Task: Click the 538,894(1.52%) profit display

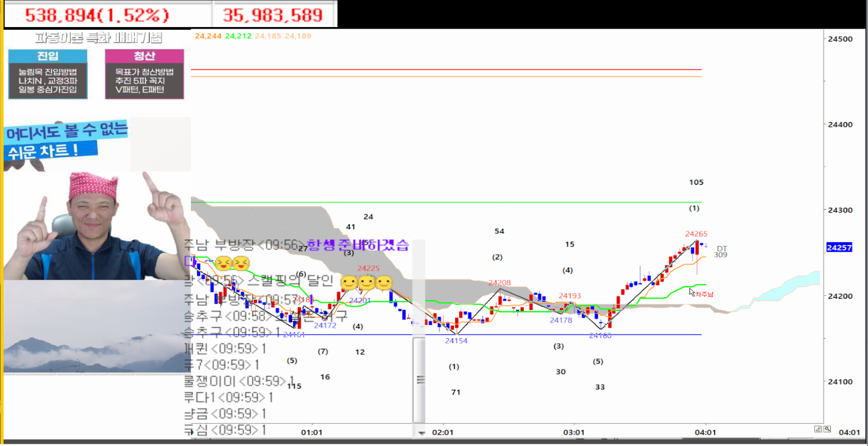Action: tap(97, 15)
